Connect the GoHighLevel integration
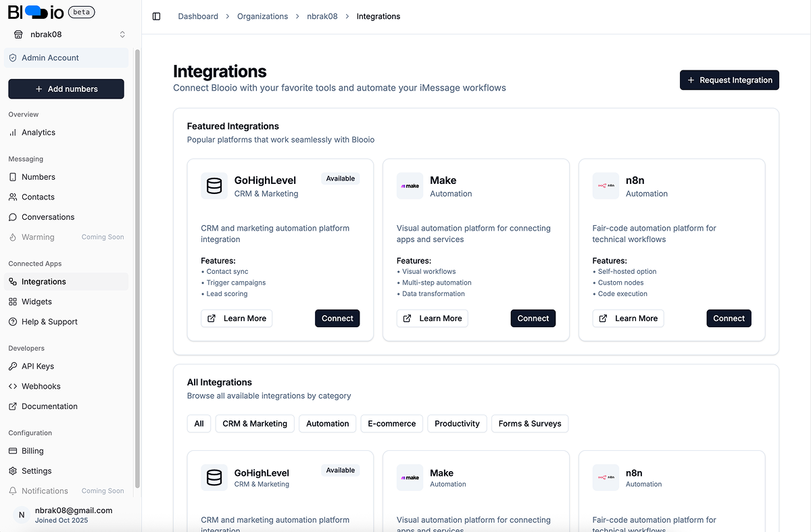The height and width of the screenshot is (532, 811). click(x=337, y=318)
